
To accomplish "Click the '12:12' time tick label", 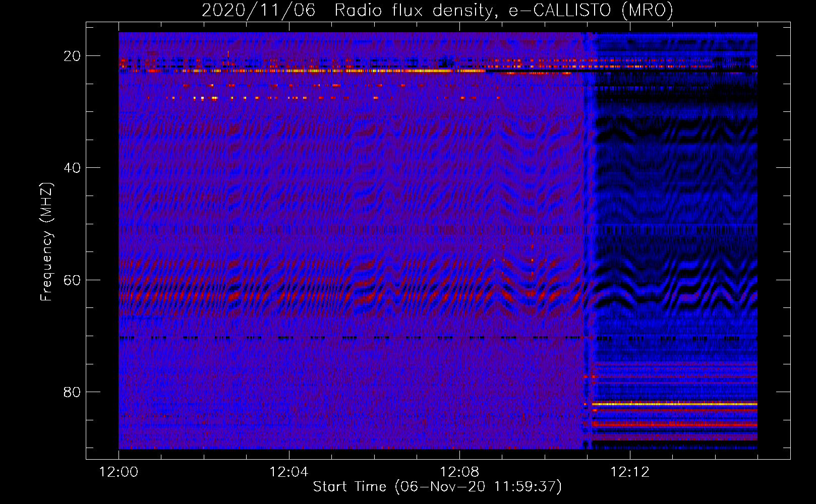I will coord(630,472).
